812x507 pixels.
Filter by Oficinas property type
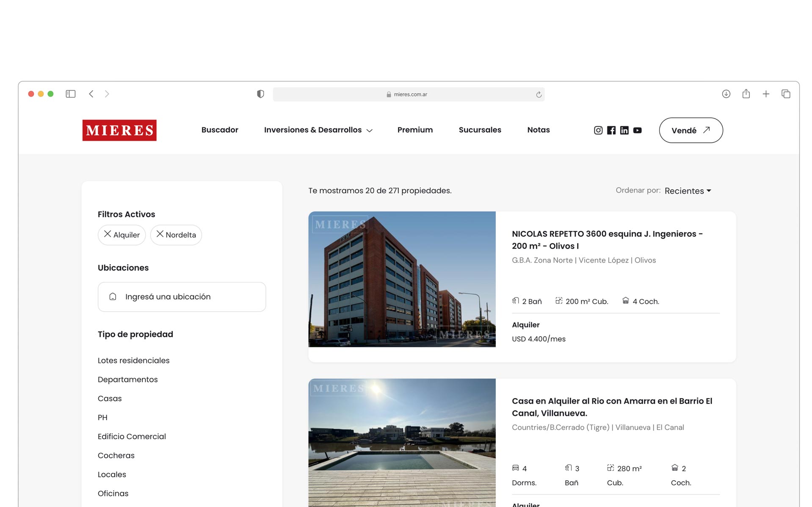pyautogui.click(x=113, y=493)
